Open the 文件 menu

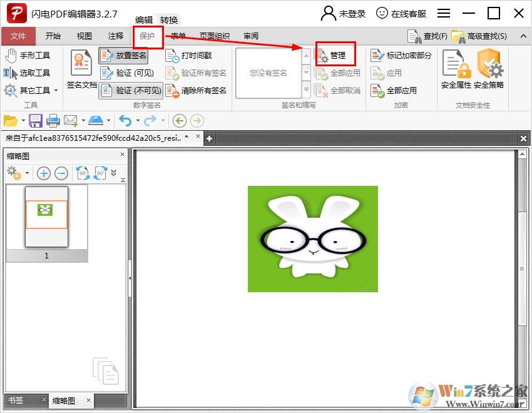pos(18,36)
